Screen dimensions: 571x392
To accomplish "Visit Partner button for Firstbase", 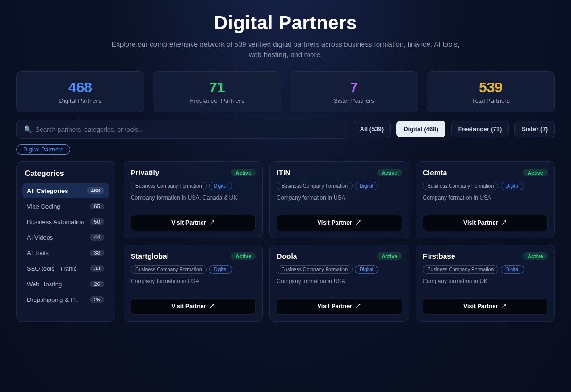I will click(485, 306).
